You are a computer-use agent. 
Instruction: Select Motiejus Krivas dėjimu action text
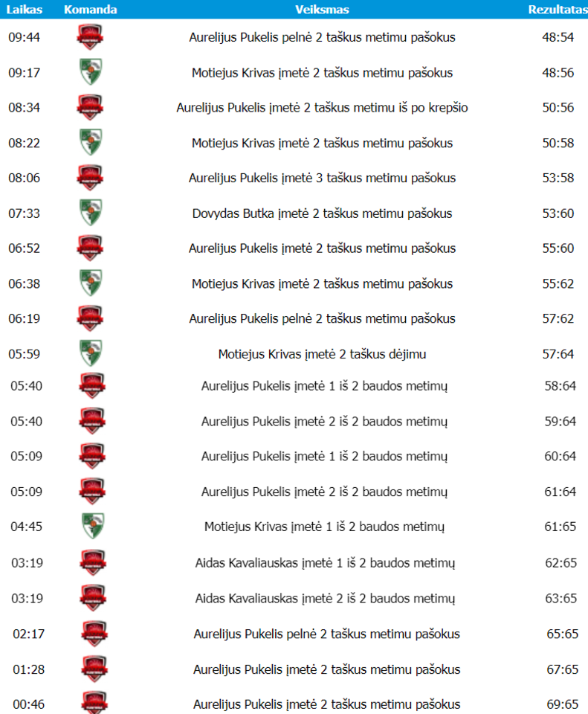(322, 355)
